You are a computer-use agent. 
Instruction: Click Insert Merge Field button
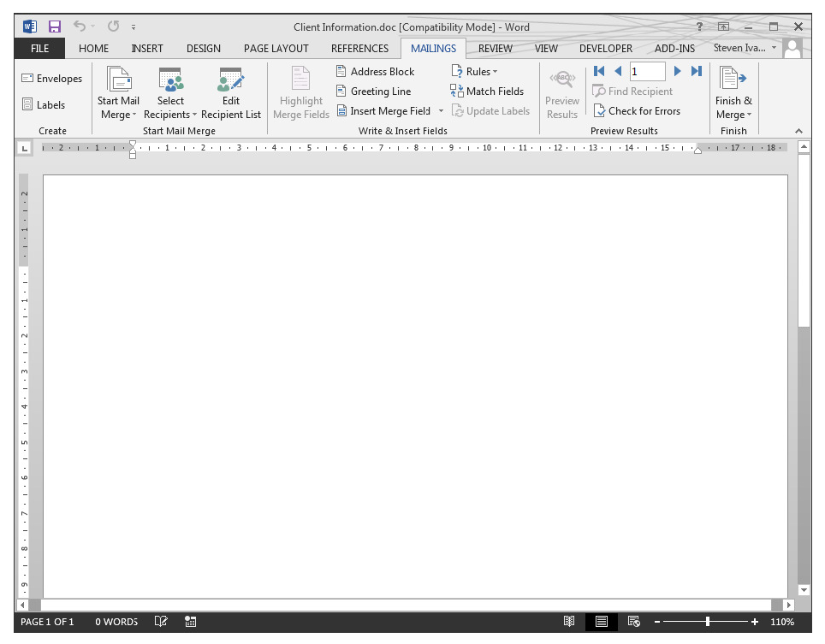(x=384, y=111)
